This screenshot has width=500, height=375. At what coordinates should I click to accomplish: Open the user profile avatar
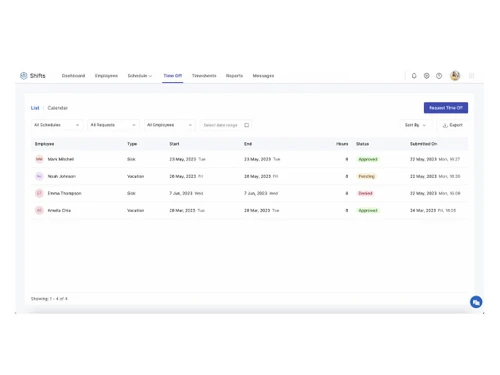(x=455, y=76)
